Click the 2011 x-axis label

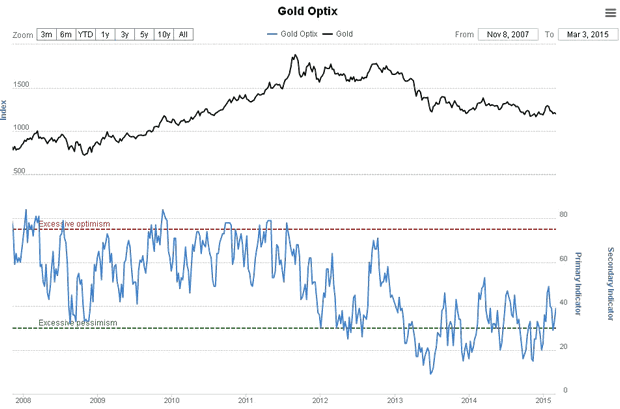[x=246, y=399]
